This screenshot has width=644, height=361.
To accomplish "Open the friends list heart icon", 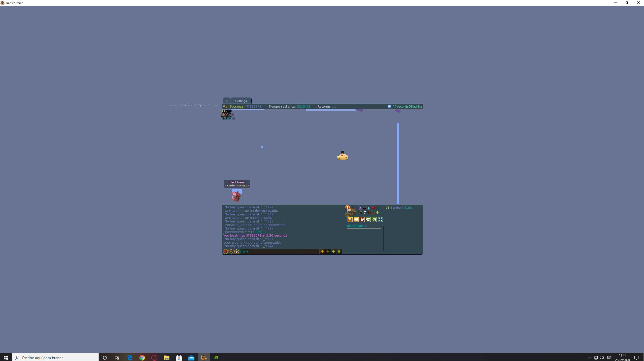I will click(x=225, y=251).
